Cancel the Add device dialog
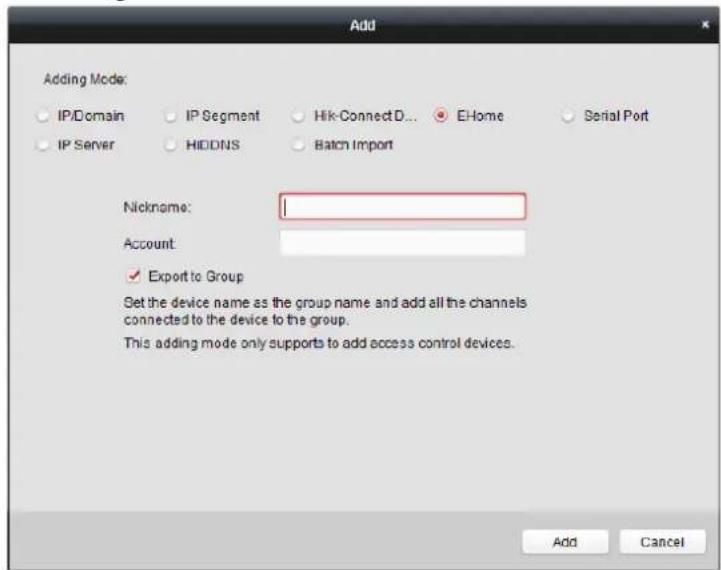Screen dimensions: 721x570 (x=662, y=542)
